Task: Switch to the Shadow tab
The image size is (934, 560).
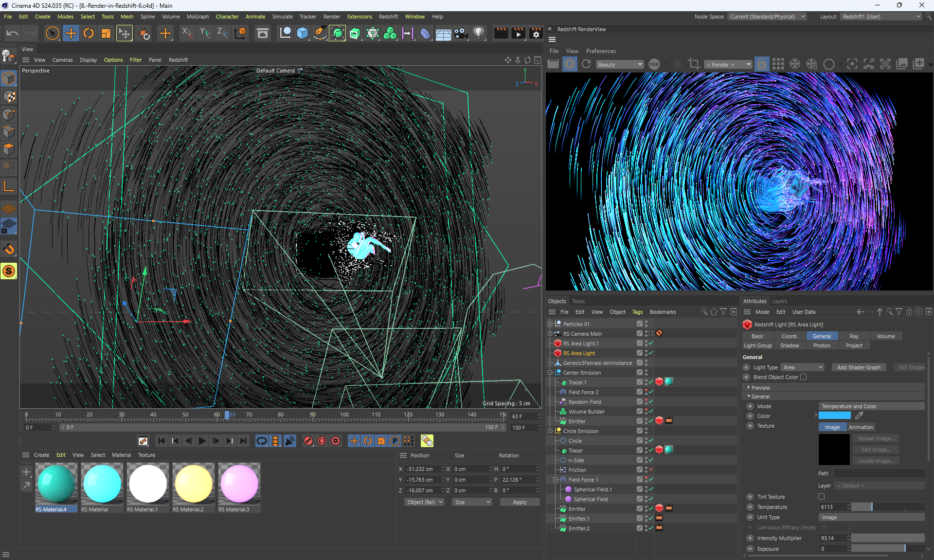Action: point(790,345)
